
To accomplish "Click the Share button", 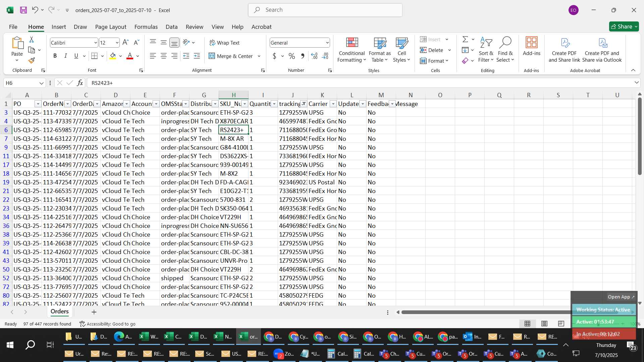I will click(x=624, y=26).
